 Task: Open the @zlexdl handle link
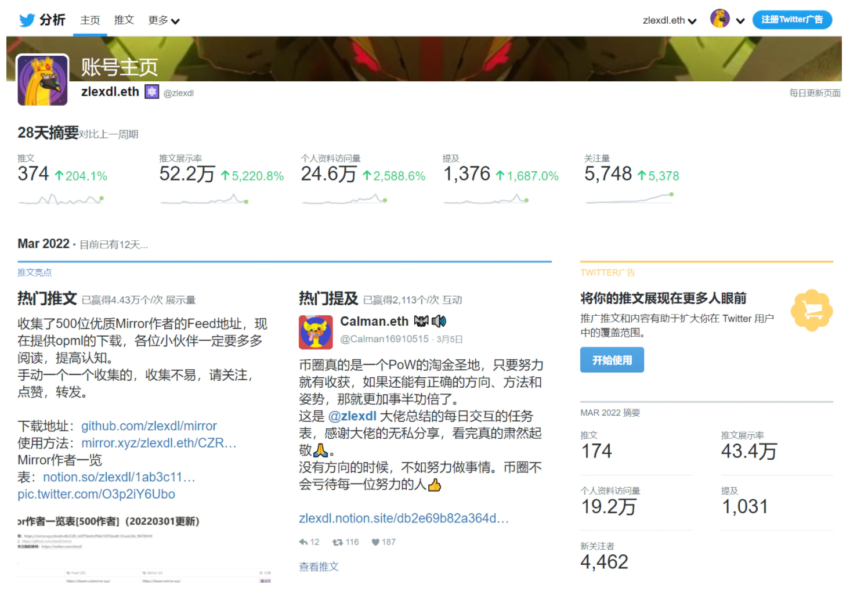point(179,93)
